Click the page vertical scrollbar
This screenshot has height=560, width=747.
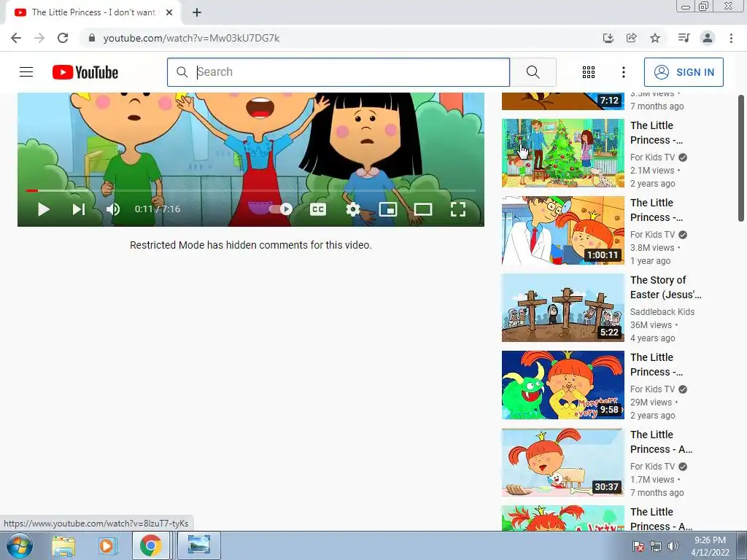(x=741, y=158)
